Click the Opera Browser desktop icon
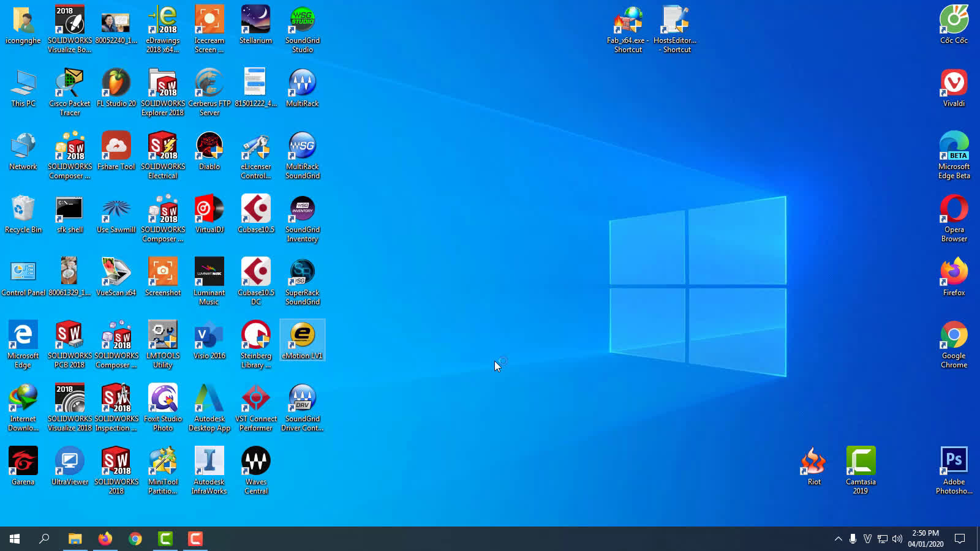 coord(954,219)
